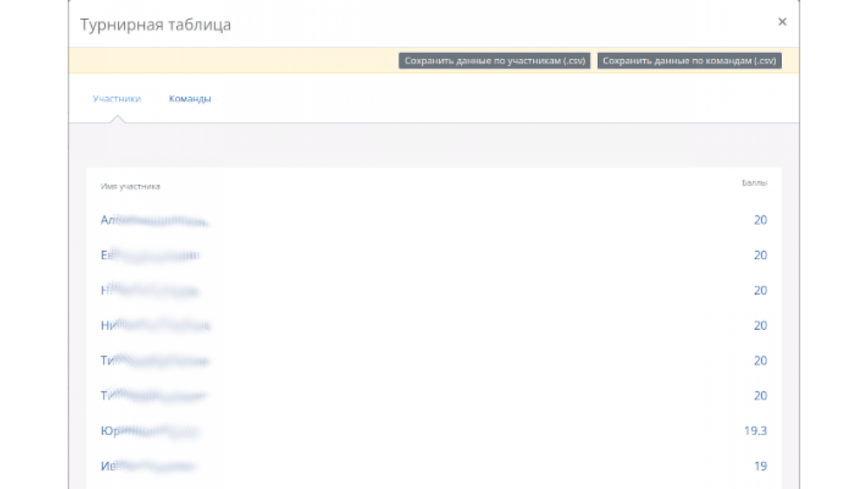Open the Команды tab

pyautogui.click(x=190, y=98)
